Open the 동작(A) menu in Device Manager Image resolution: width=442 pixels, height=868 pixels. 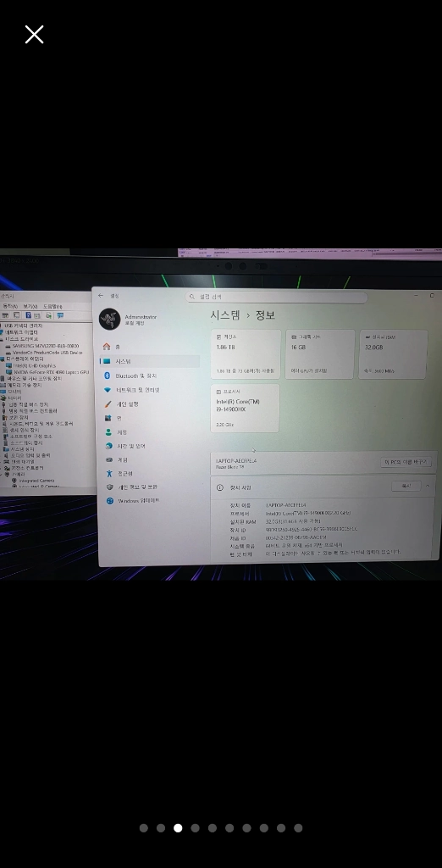pyautogui.click(x=10, y=306)
